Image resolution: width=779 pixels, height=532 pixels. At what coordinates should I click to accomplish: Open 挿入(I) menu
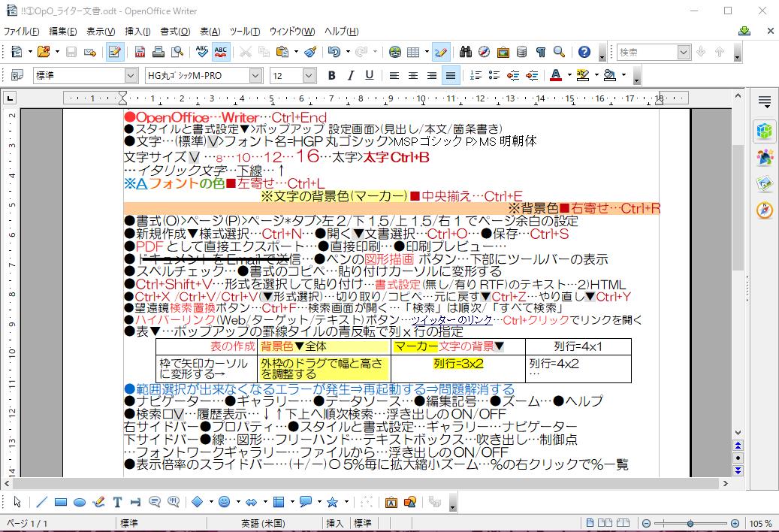pos(137,32)
